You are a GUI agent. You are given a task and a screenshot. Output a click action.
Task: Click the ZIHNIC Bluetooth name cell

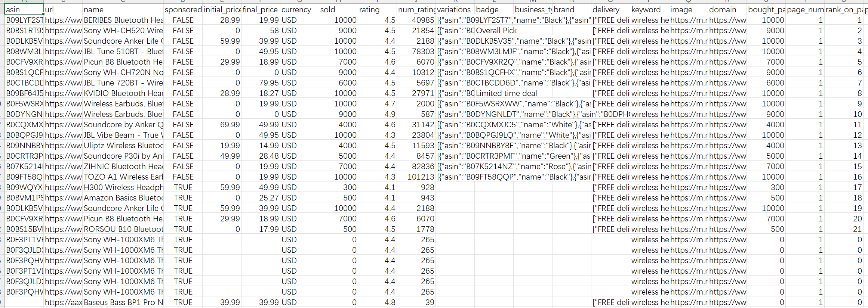123,166
